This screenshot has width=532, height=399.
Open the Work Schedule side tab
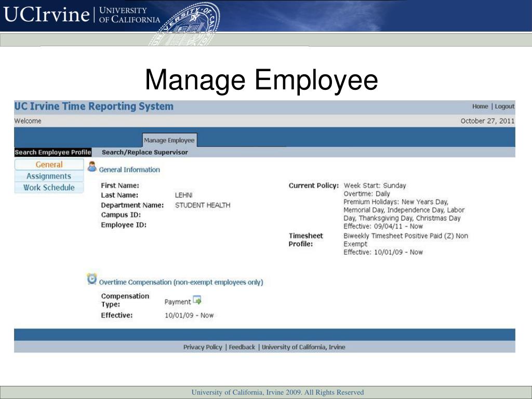click(x=49, y=188)
